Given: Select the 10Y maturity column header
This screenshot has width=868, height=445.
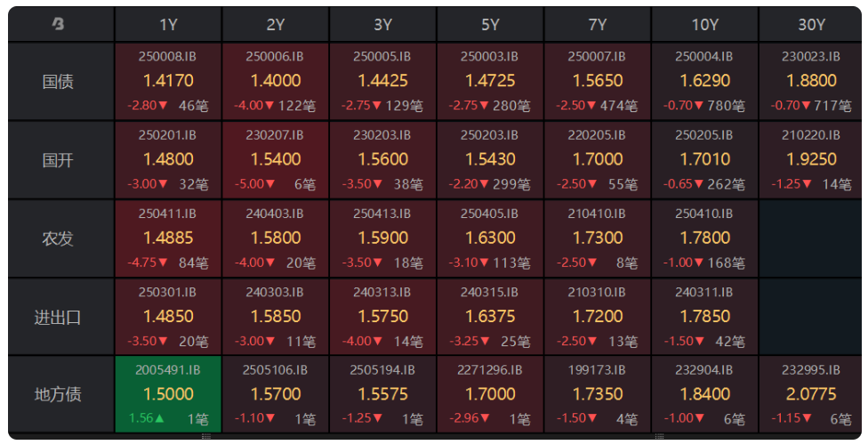Looking at the screenshot, I should pyautogui.click(x=704, y=24).
